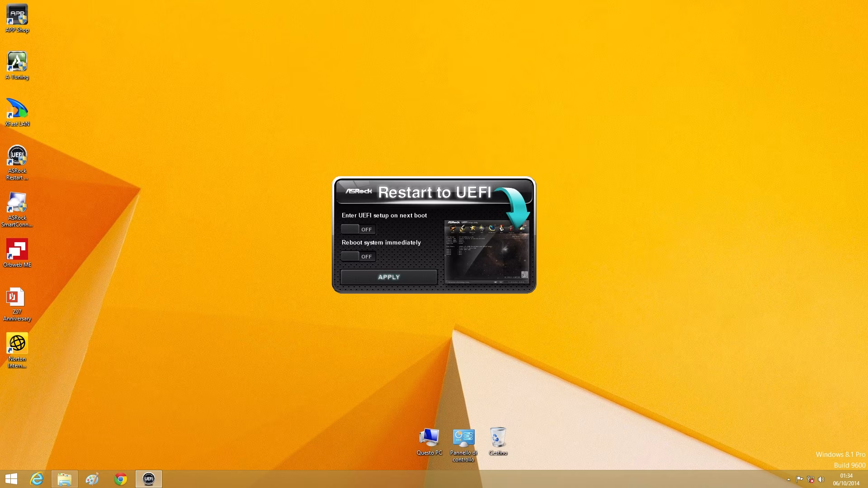Click the UEFI setup preview thumbnail
868x488 pixels.
pos(487,252)
